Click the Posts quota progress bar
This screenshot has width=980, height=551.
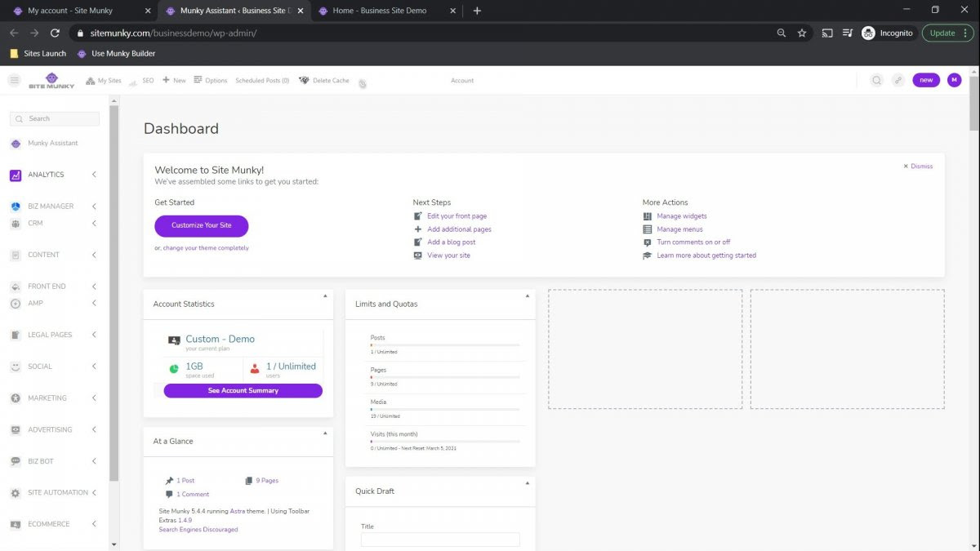click(445, 345)
